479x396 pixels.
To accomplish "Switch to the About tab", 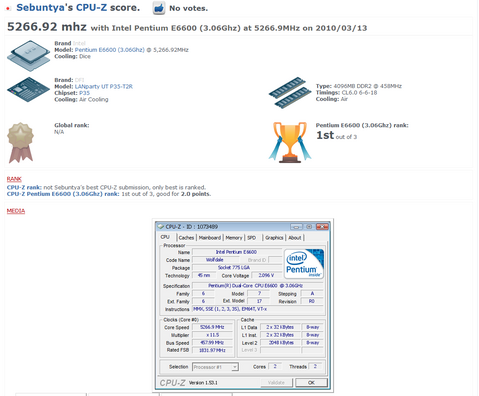I will (295, 238).
